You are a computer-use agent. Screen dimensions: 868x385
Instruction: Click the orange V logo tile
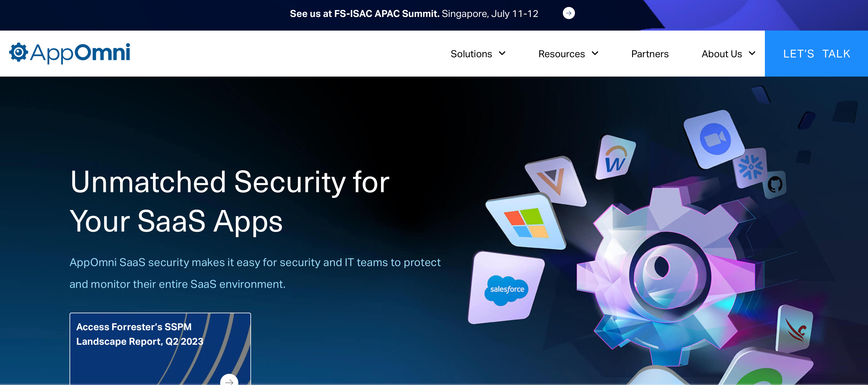pos(553,180)
